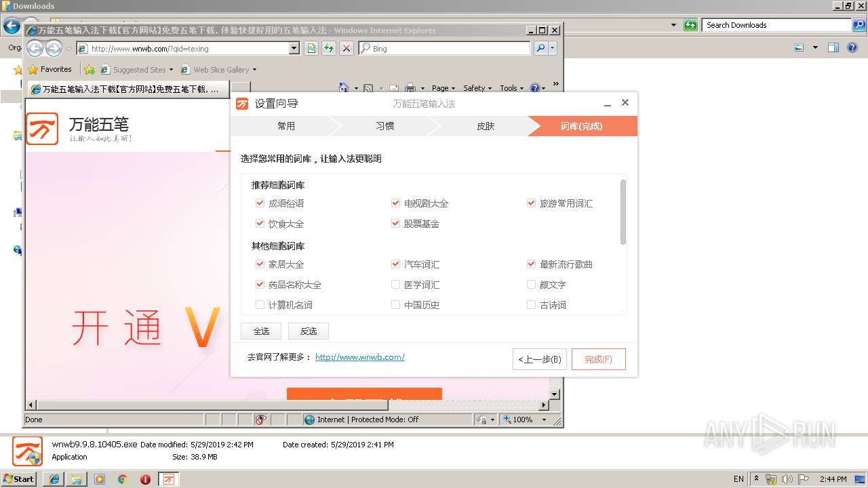Click the Add to Favorites Bar icon
The height and width of the screenshot is (488, 868).
click(x=89, y=69)
